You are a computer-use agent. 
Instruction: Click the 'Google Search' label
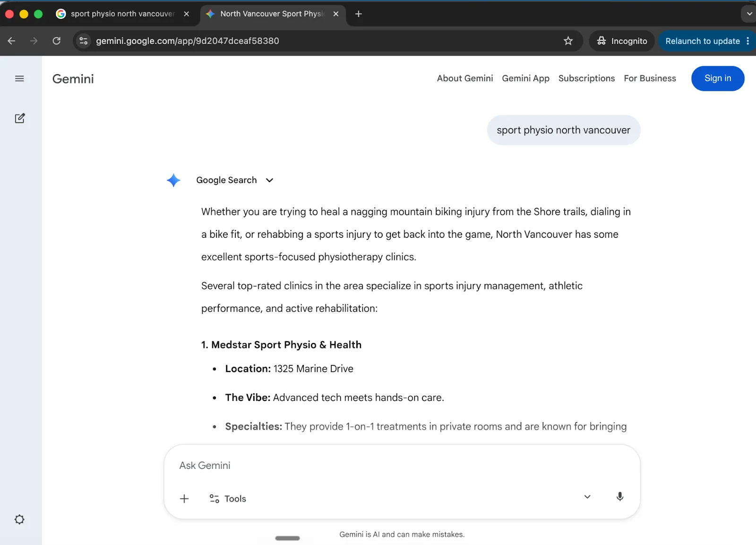click(x=226, y=180)
